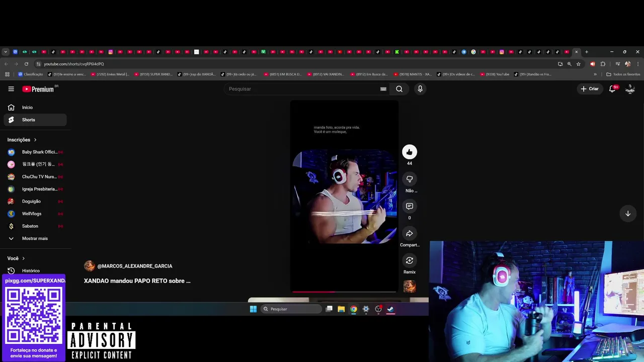Submit search with magnifier button
Image resolution: width=644 pixels, height=362 pixels.
399,89
